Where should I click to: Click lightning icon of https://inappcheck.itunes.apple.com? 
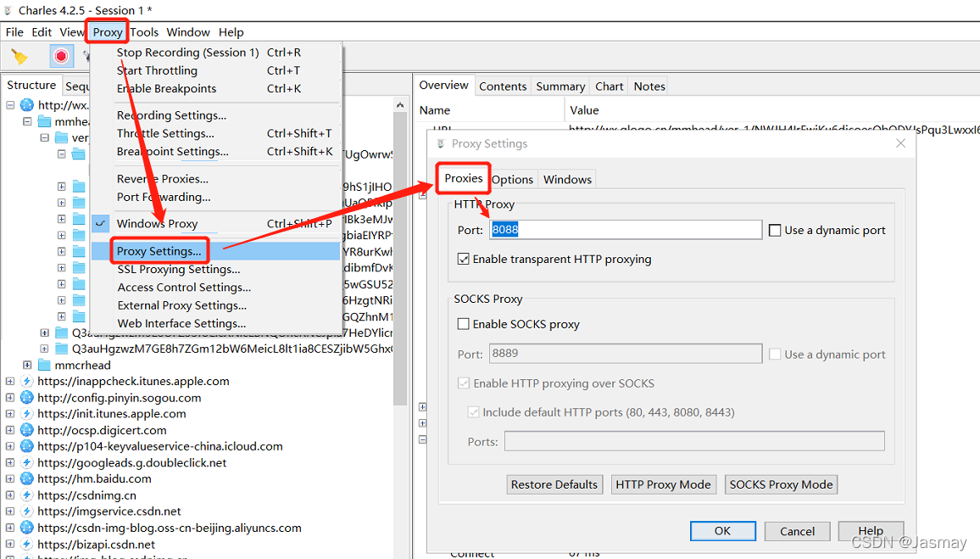point(27,381)
